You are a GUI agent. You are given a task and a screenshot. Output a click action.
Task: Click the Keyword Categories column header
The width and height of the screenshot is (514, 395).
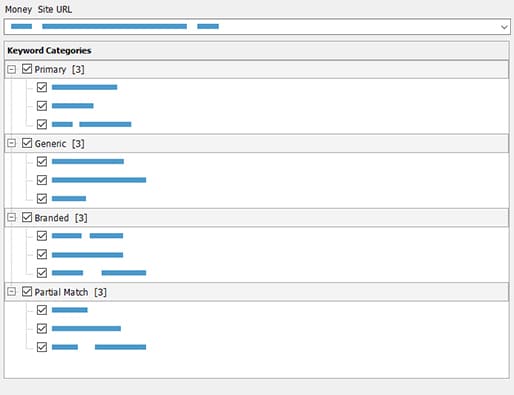[257, 51]
